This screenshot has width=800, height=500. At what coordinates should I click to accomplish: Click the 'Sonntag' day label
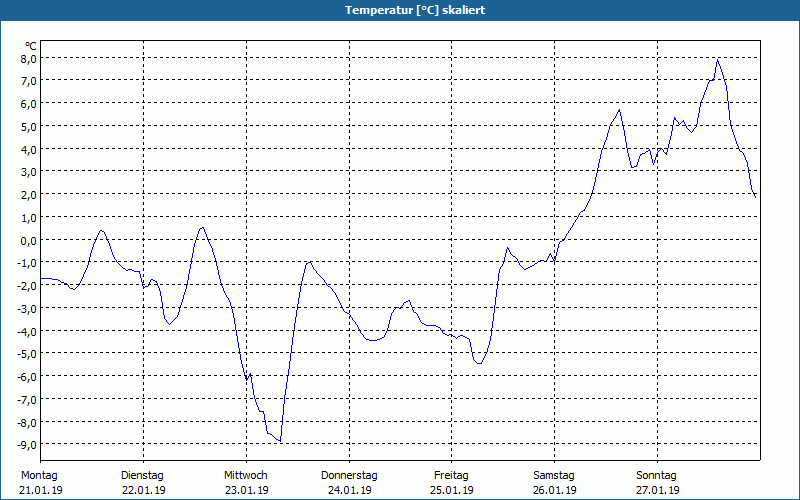click(656, 476)
